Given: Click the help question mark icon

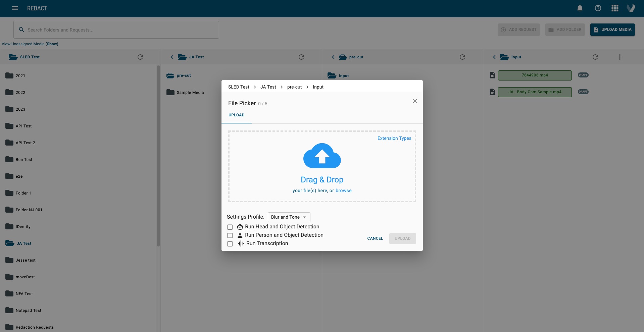Looking at the screenshot, I should click(x=598, y=8).
